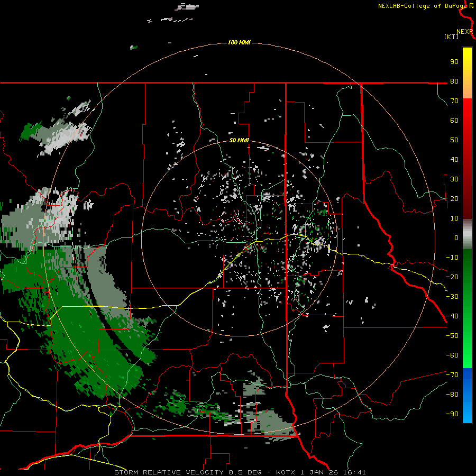Click the 30 knot label on scale
476x476 pixels.
pyautogui.click(x=454, y=179)
